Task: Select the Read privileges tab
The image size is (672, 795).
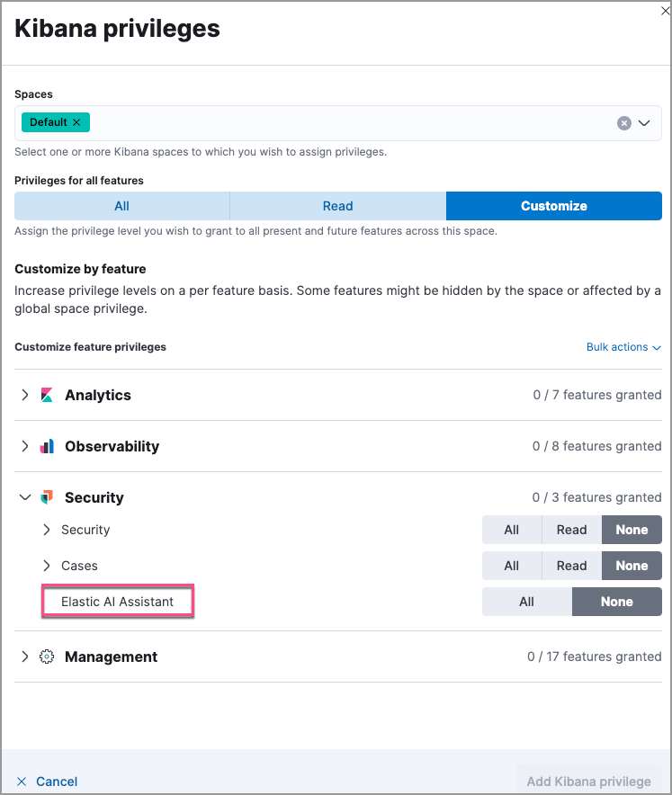Action: click(x=337, y=205)
